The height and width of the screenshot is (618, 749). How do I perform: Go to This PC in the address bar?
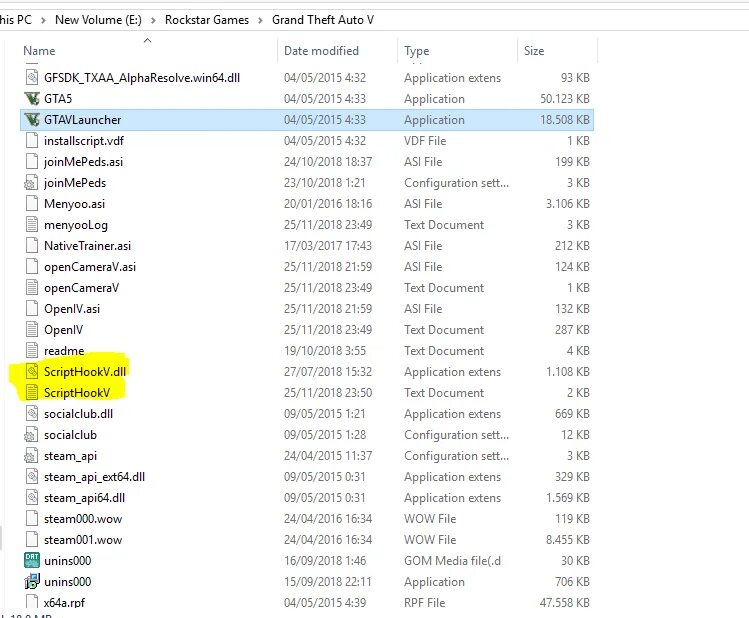click(x=16, y=20)
